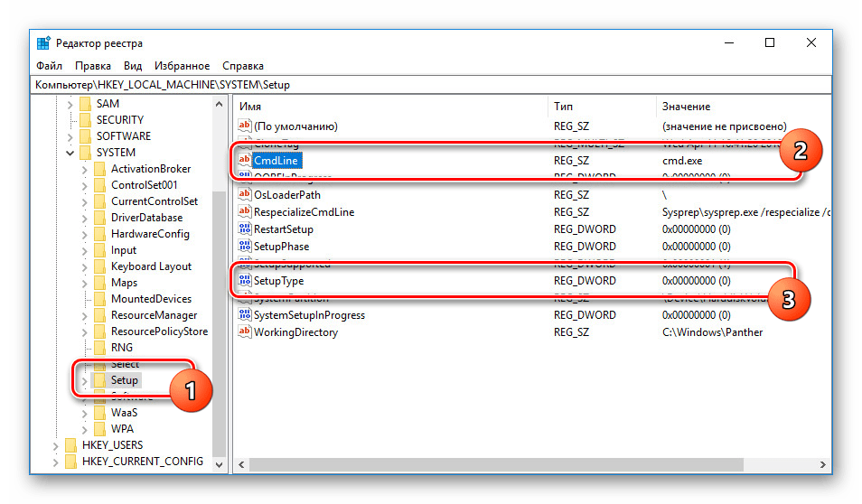Viewport: 862px width, 504px height.
Task: Select the RespecializeCmdLine value entry
Action: pyautogui.click(x=304, y=212)
